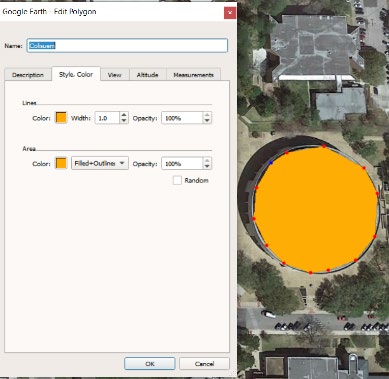Click the Lines color swatch
Screen dimensions: 389x379
pyautogui.click(x=61, y=118)
